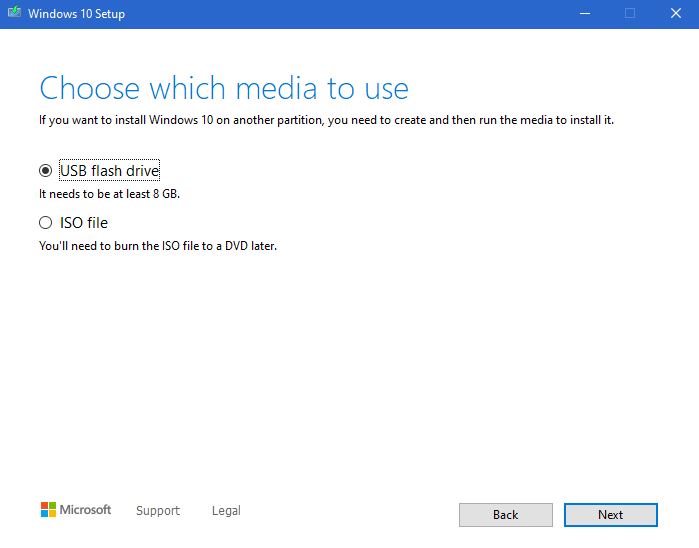Click the Windows 10 Setup title bar icon
This screenshot has height=548, width=699.
pyautogui.click(x=14, y=12)
